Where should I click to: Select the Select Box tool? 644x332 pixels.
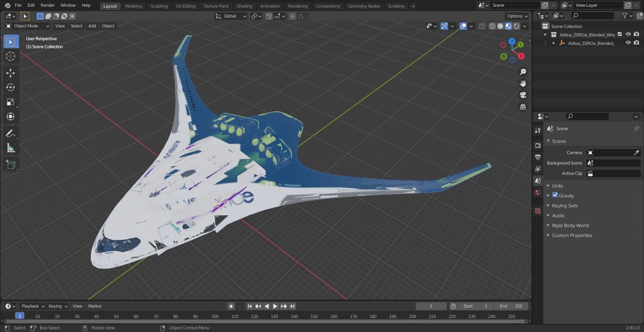click(x=11, y=42)
